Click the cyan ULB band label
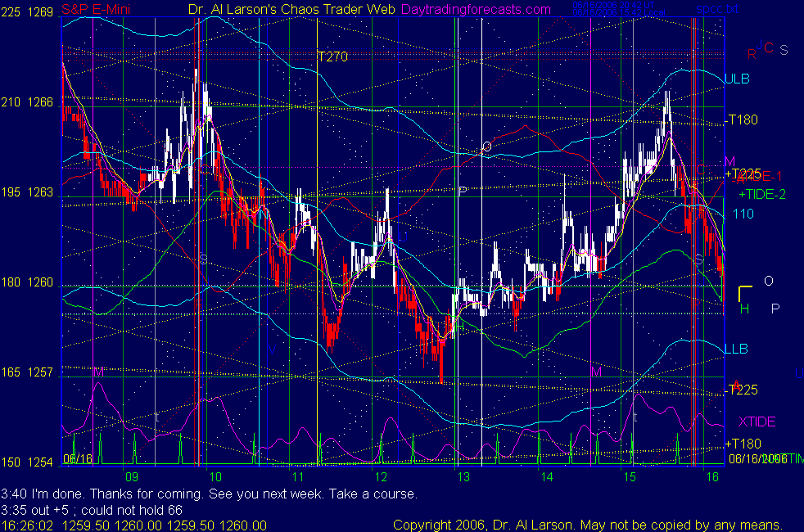804x532 pixels. pos(738,79)
